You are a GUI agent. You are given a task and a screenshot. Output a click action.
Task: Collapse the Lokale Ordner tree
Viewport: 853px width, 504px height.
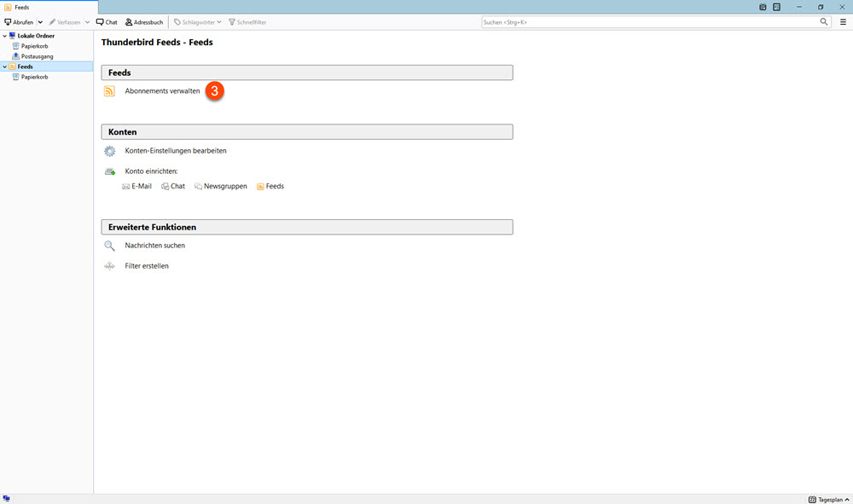pyautogui.click(x=4, y=36)
